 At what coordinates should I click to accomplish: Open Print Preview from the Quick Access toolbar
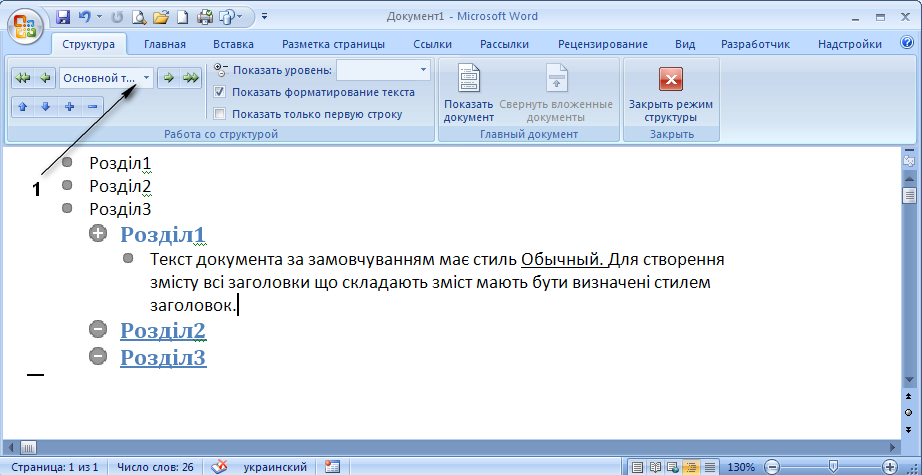tap(138, 17)
